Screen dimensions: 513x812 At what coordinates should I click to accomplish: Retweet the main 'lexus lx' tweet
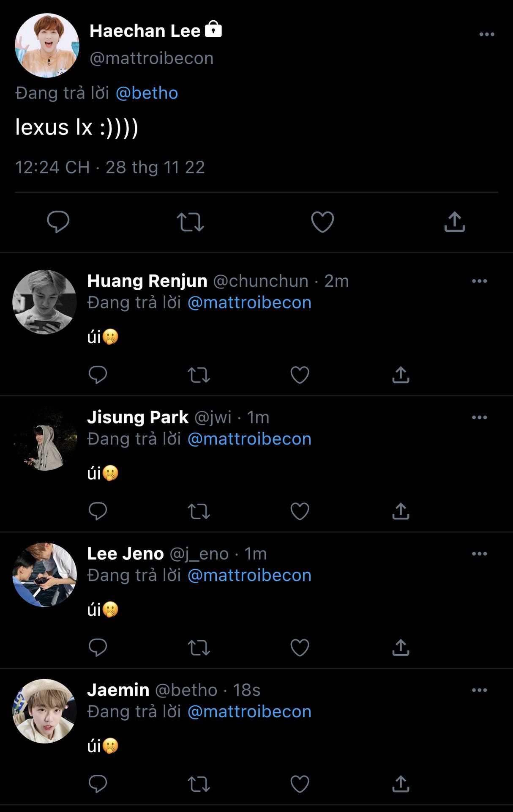pos(190,222)
